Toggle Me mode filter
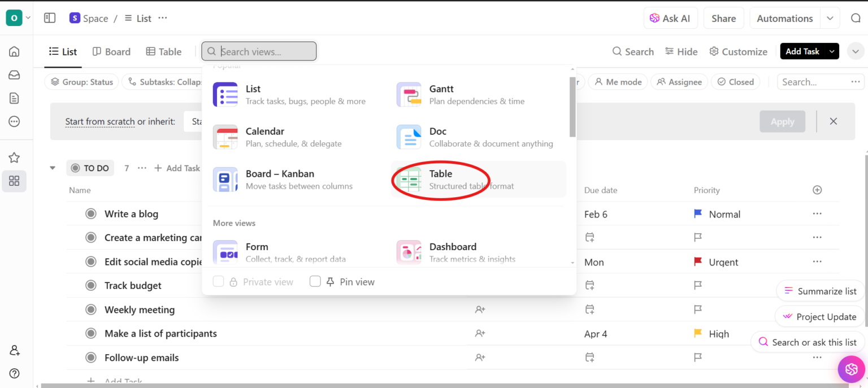Image resolution: width=868 pixels, height=388 pixels. pos(618,81)
